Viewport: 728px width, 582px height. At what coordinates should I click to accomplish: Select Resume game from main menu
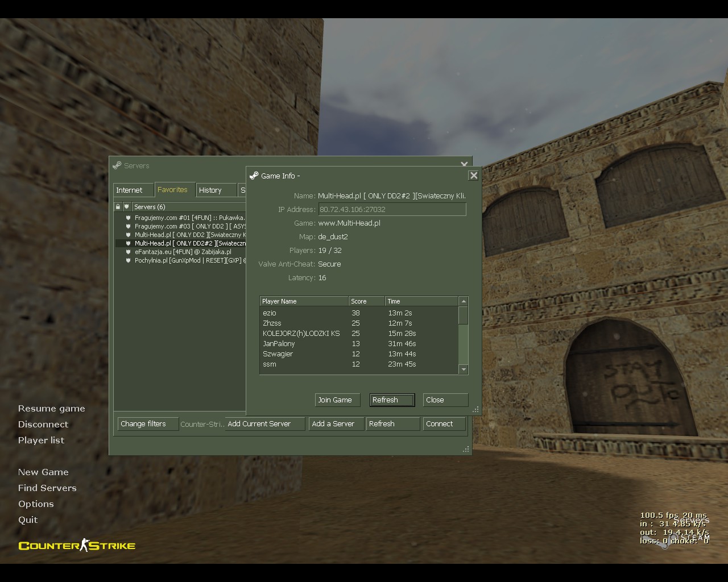[x=52, y=409]
